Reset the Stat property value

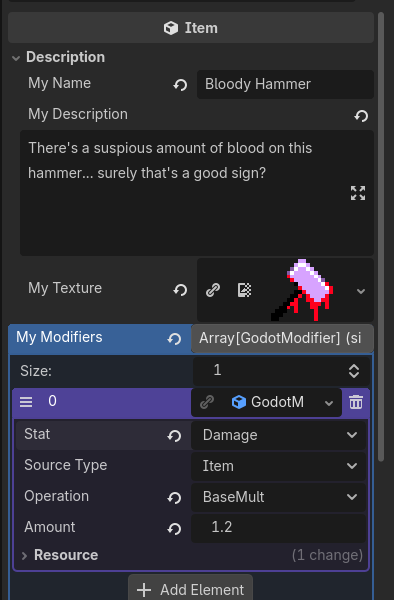(x=174, y=435)
